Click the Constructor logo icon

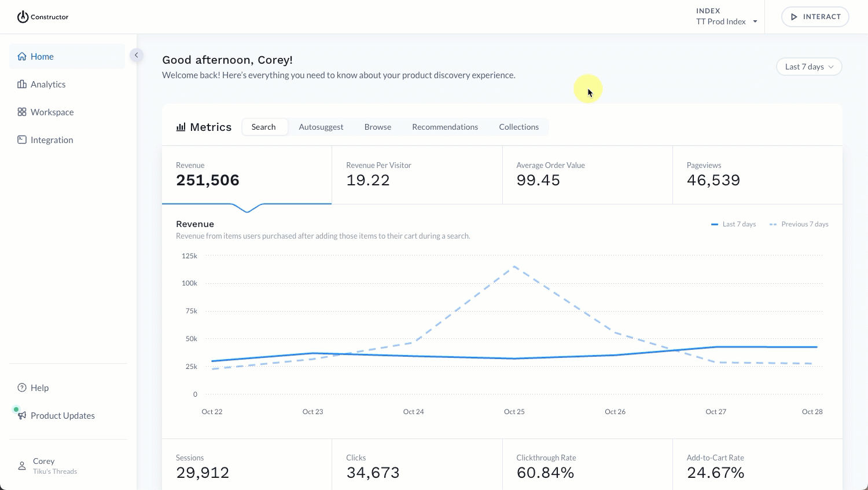click(23, 17)
